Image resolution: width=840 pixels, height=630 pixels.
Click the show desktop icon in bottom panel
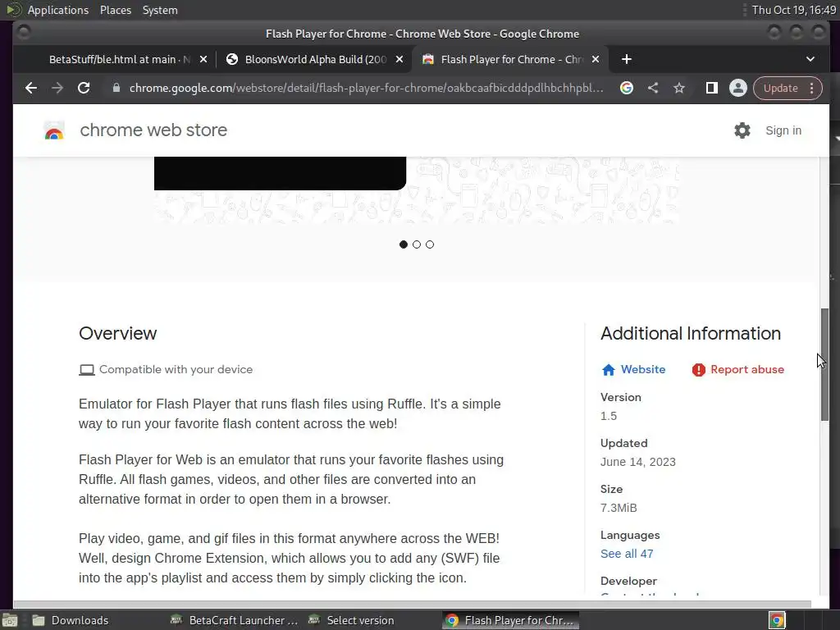10,620
